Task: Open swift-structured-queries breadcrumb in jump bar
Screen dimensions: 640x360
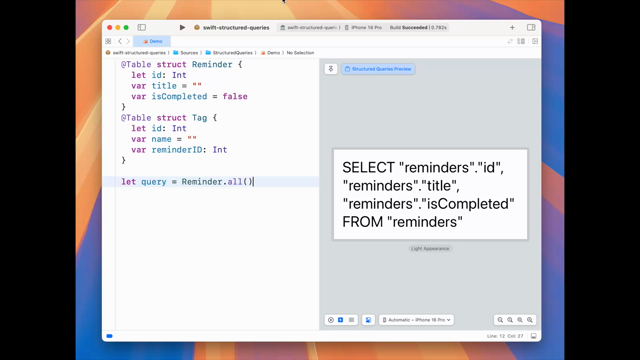Action: click(x=136, y=53)
